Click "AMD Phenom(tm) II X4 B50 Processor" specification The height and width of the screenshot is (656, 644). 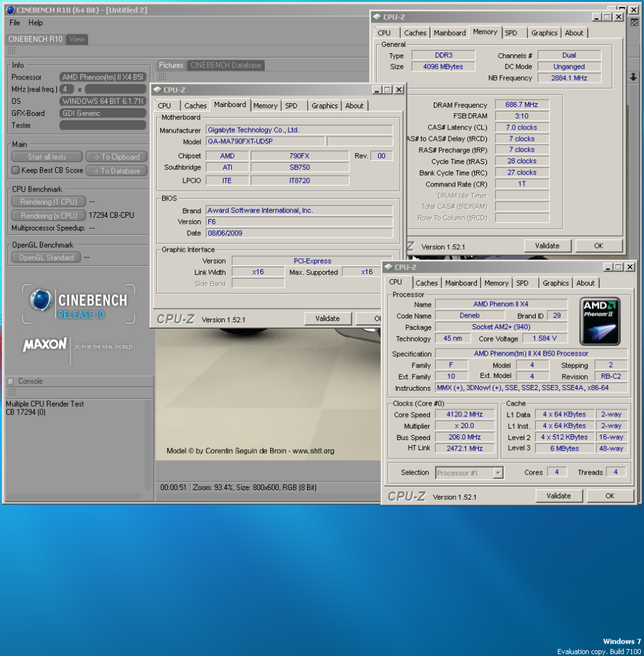point(531,354)
